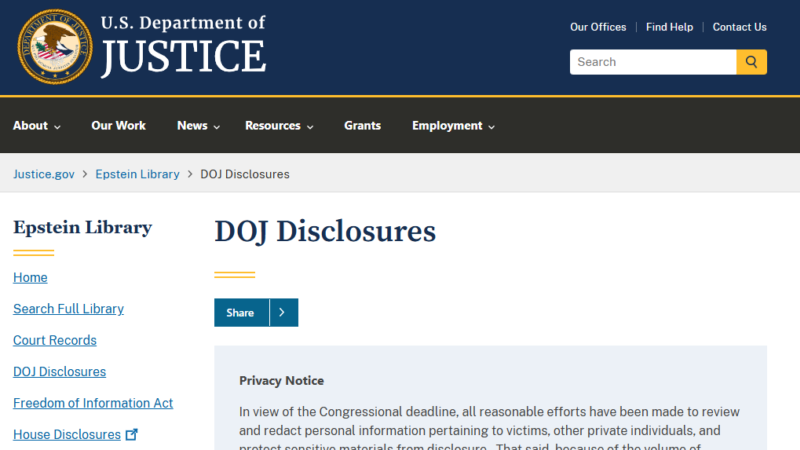Go to the Contact Us page

pos(739,27)
